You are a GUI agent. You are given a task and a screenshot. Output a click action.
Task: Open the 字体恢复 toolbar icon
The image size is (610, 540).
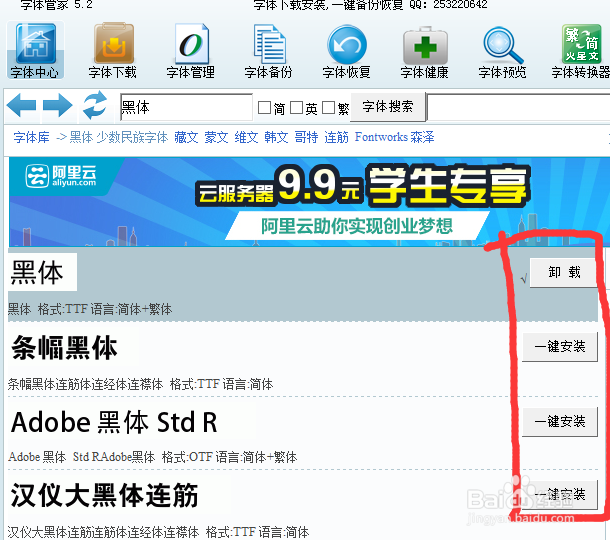(x=346, y=51)
